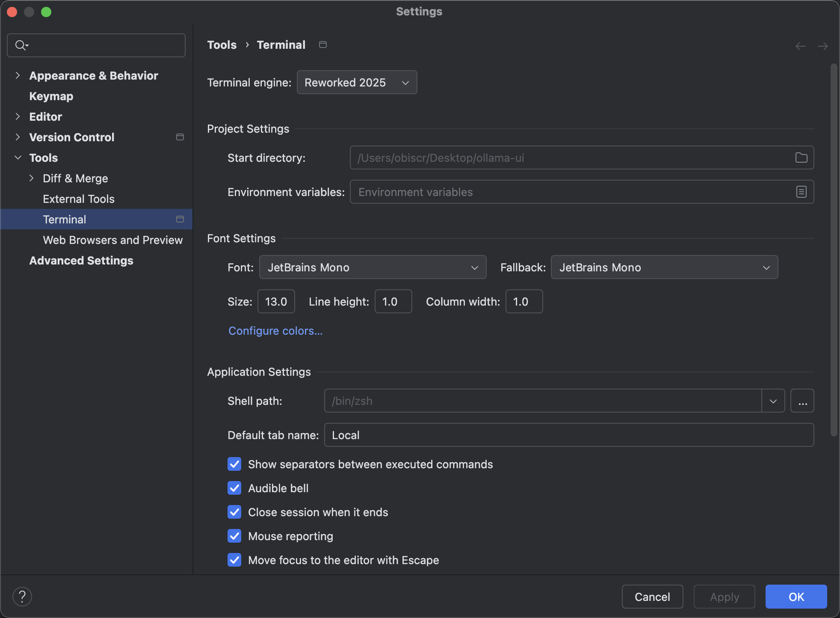The width and height of the screenshot is (840, 618).
Task: Click the Line height field
Action: (x=393, y=301)
